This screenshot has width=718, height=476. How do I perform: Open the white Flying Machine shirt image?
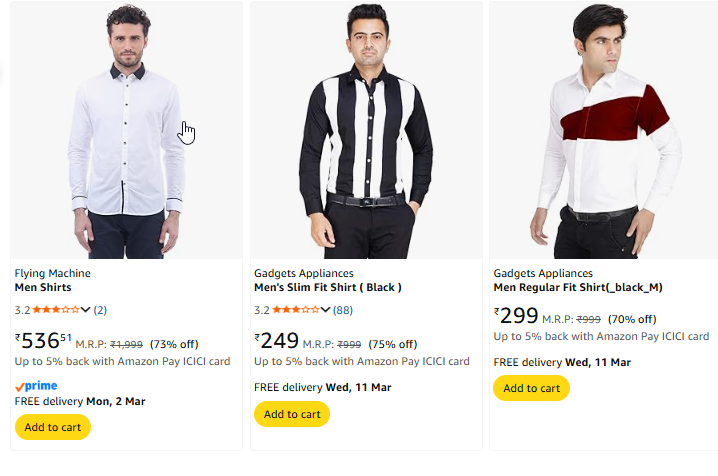127,132
